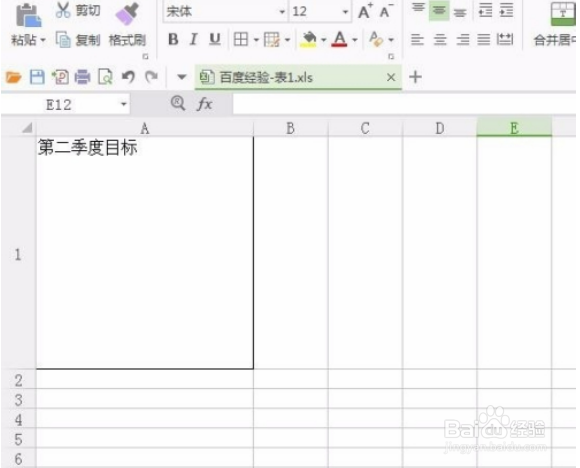
Task: Click the Select All corner triangle
Action: click(27, 128)
